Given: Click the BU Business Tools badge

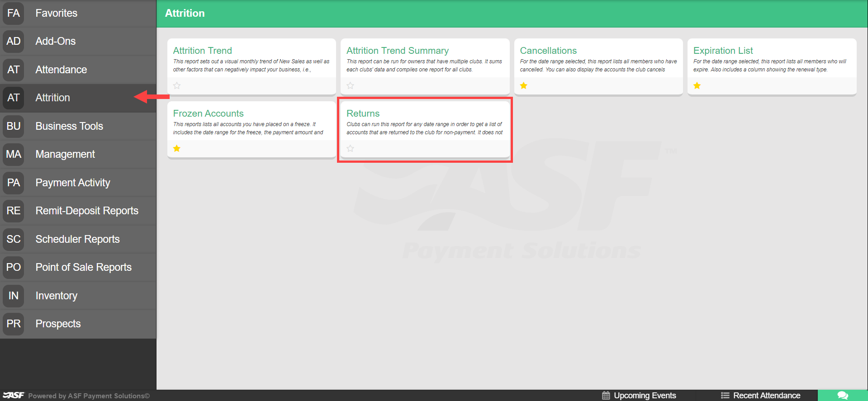Looking at the screenshot, I should pos(13,126).
